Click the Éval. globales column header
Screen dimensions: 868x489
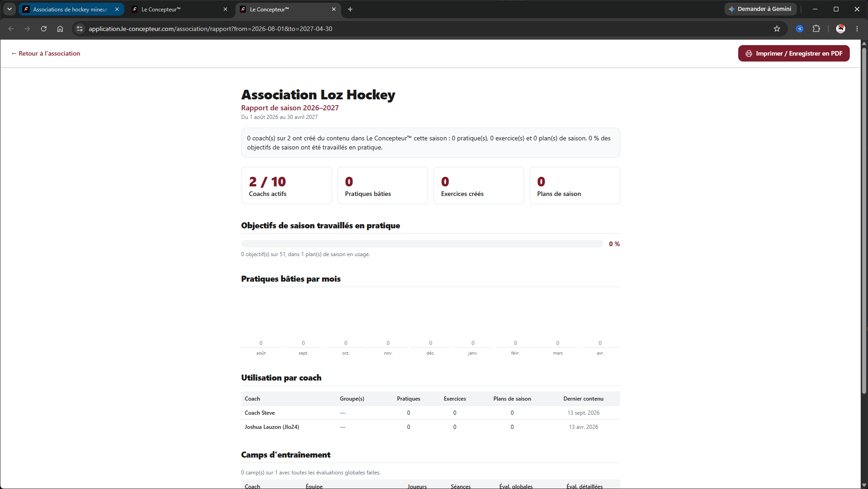(x=516, y=486)
